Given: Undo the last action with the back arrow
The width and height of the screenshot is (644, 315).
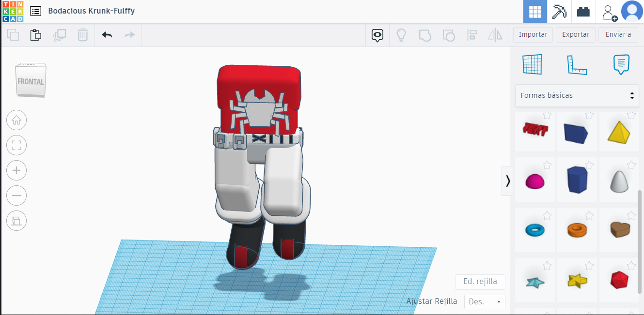Looking at the screenshot, I should [107, 35].
